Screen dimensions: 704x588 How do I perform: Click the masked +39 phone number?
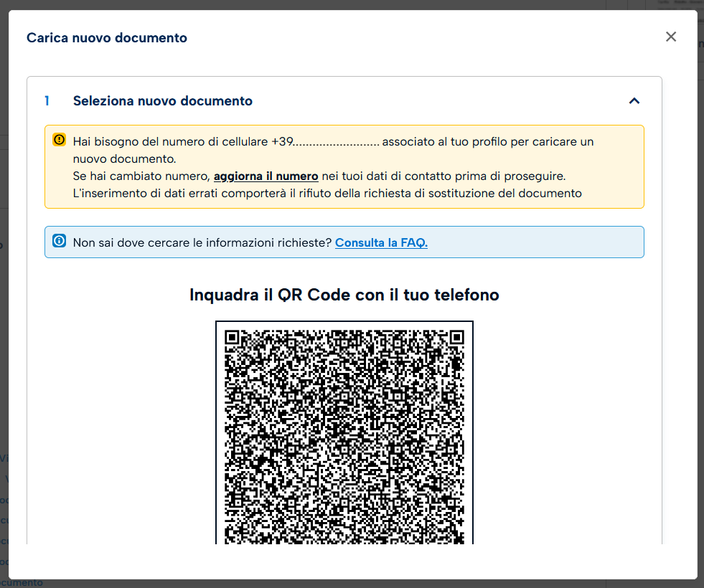(x=325, y=142)
